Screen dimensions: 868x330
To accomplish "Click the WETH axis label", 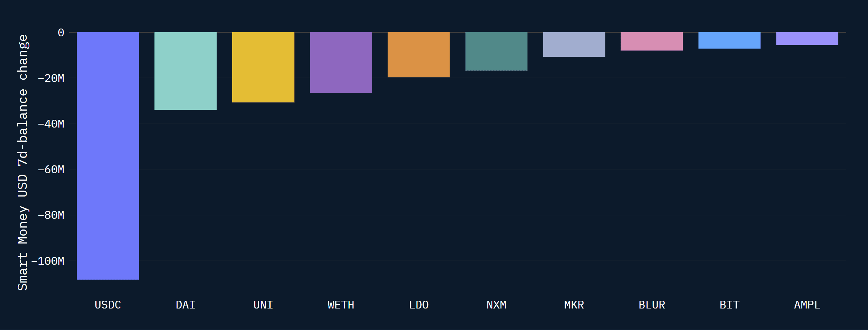I will [341, 305].
